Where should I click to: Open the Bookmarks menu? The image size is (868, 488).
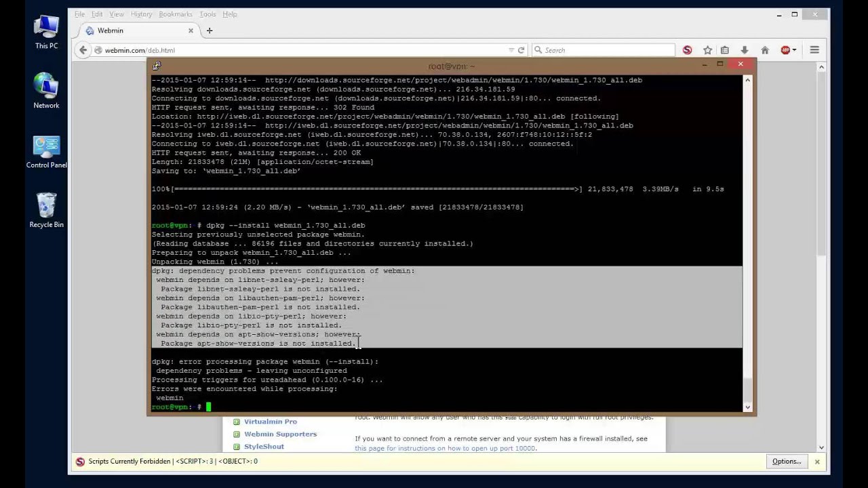click(x=176, y=14)
